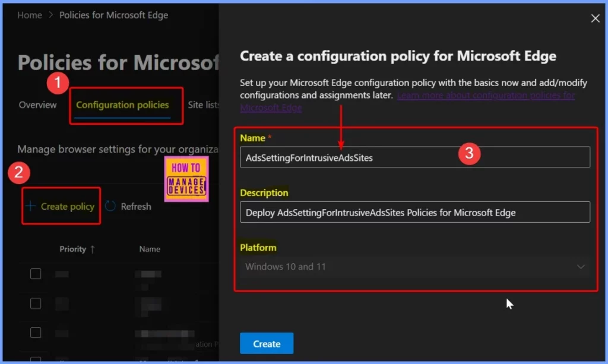Close the create policy panel
Image resolution: width=608 pixels, height=364 pixels.
(595, 18)
